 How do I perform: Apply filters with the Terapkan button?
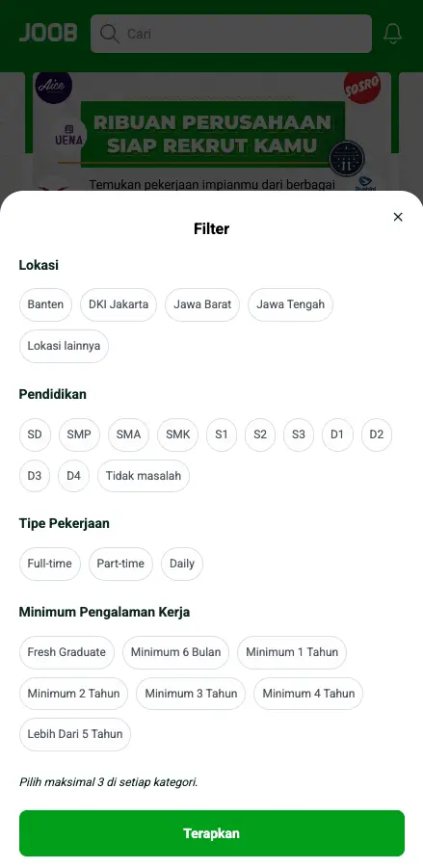[212, 833]
